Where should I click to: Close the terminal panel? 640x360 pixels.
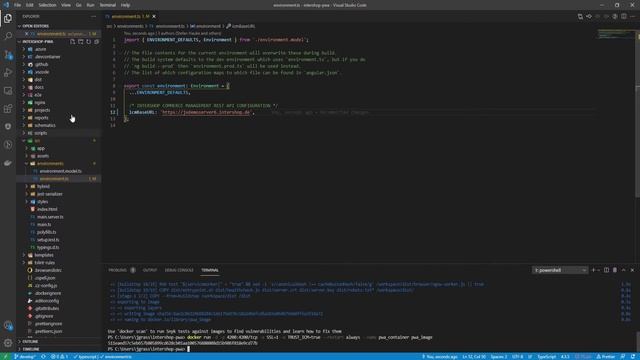[x=632, y=270]
